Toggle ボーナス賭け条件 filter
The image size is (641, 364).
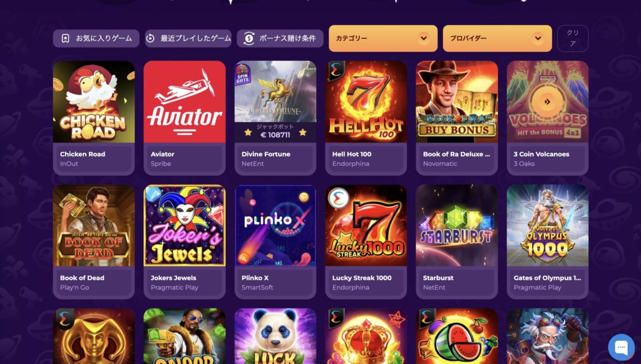pyautogui.click(x=280, y=38)
